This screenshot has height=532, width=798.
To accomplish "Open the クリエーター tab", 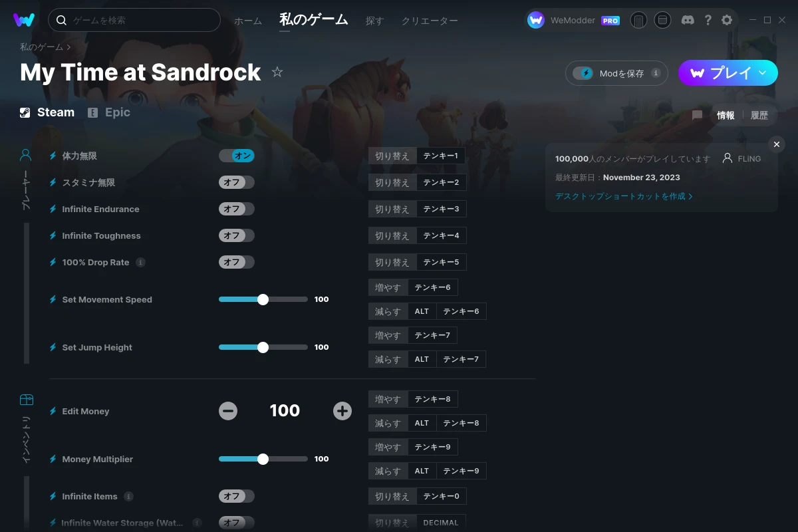I will [x=430, y=21].
